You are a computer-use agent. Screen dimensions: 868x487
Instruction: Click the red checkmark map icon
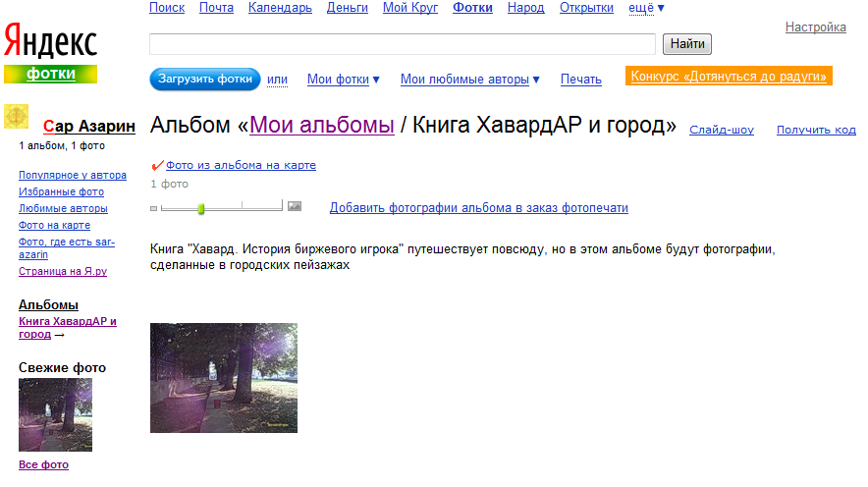pyautogui.click(x=157, y=165)
